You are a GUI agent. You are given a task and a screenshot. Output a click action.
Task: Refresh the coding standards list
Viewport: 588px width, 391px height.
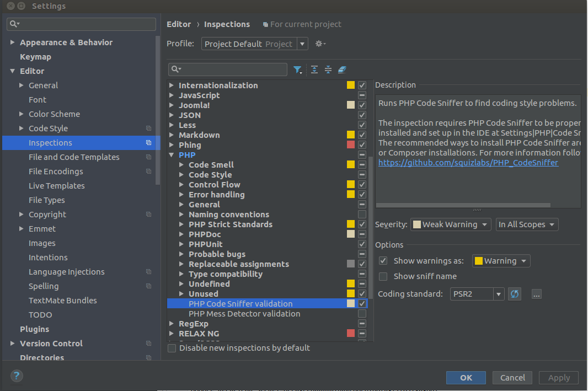pos(515,294)
